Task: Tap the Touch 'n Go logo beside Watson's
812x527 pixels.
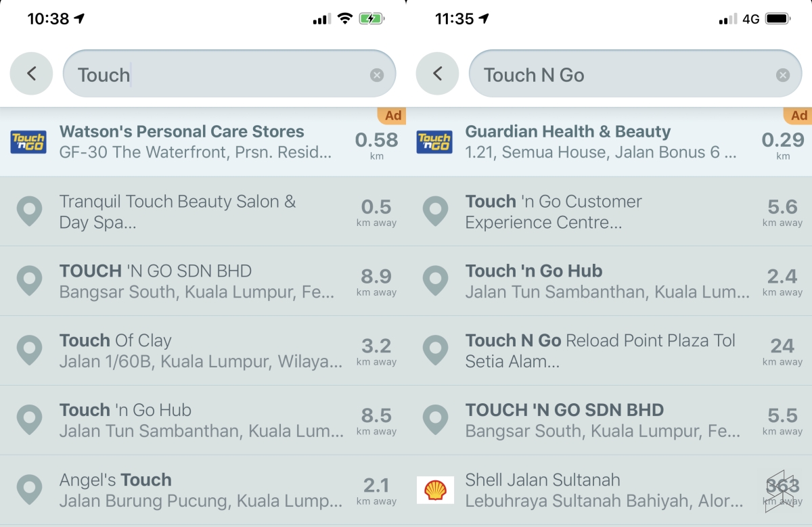Action: coord(28,142)
